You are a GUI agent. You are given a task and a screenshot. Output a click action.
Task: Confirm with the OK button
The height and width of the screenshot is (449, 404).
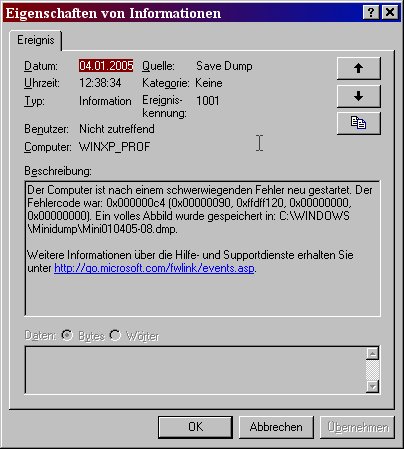click(195, 427)
